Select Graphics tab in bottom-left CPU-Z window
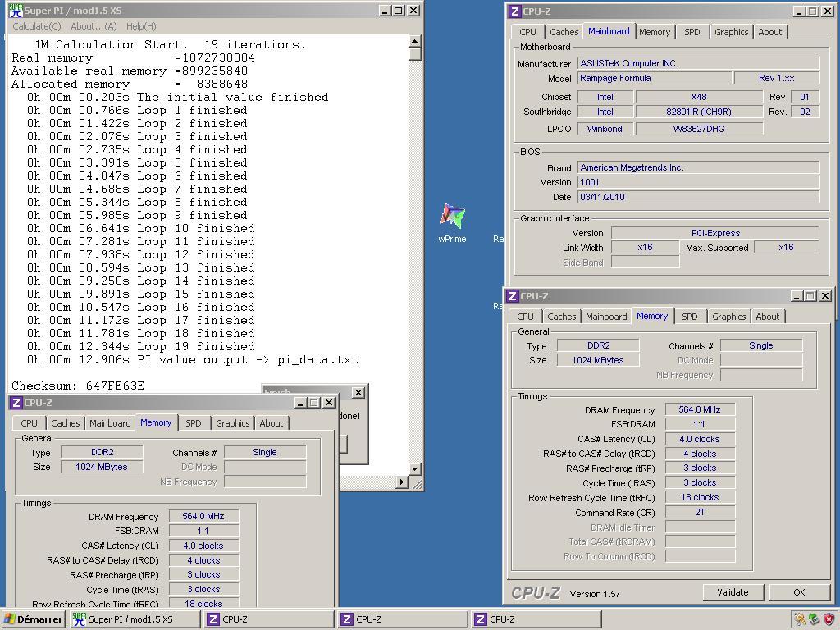Viewport: 840px width, 630px height. tap(232, 423)
